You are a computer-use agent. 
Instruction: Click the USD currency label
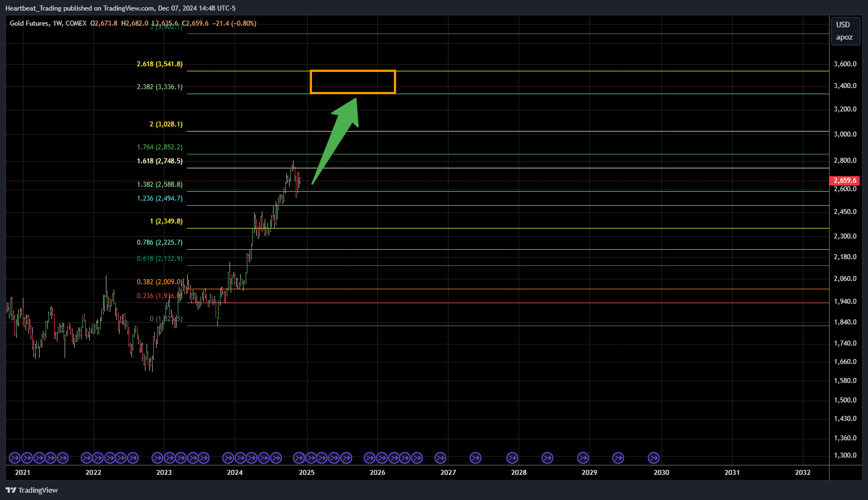click(843, 25)
